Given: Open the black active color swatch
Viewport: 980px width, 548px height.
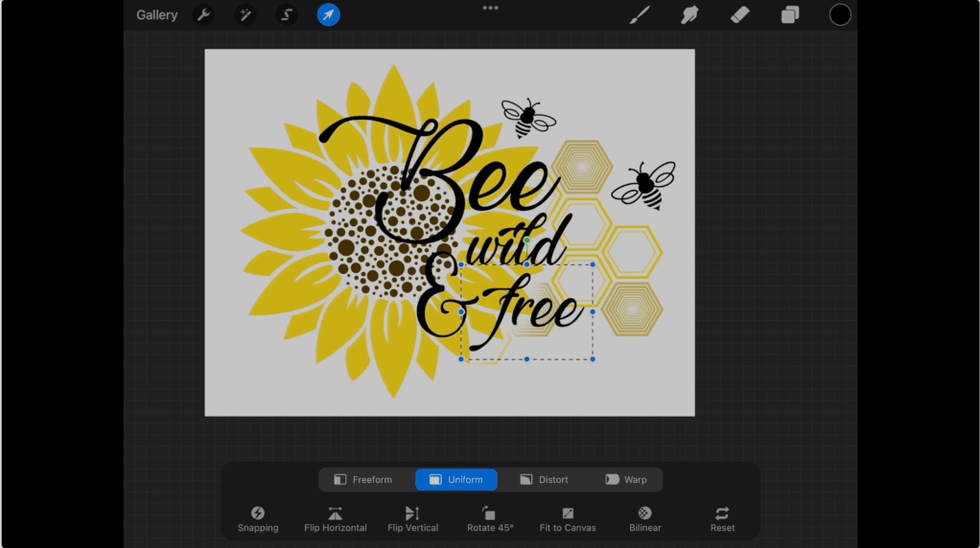Looking at the screenshot, I should pos(840,14).
